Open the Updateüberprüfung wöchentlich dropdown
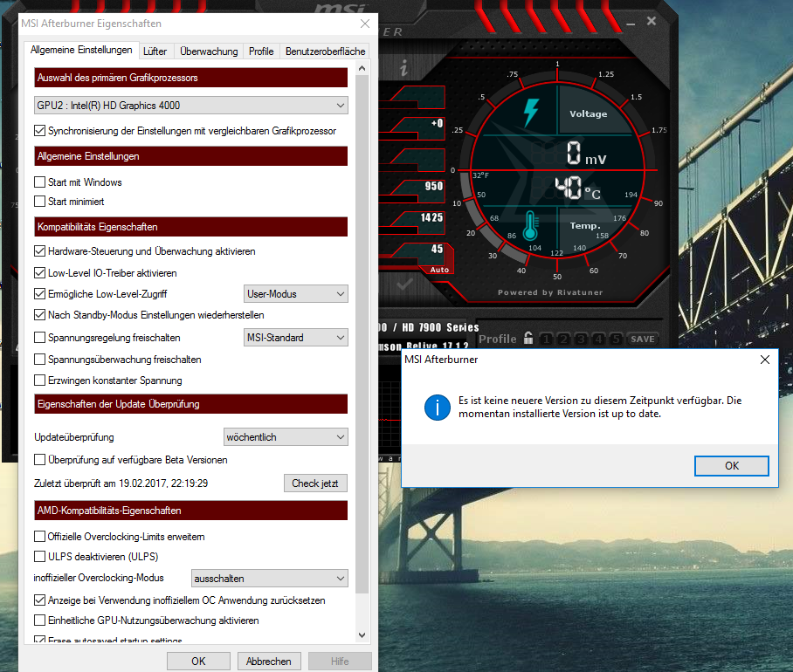The height and width of the screenshot is (672, 793). (286, 437)
